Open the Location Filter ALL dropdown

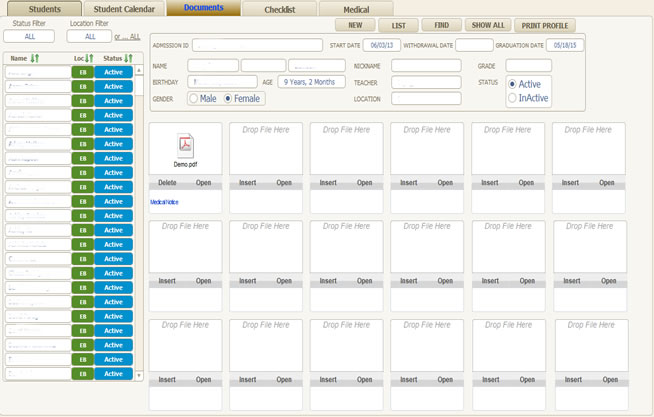click(x=89, y=36)
